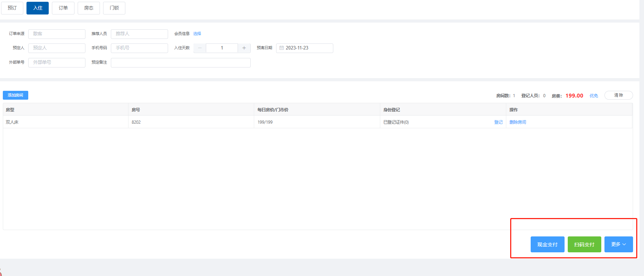Click the 手机号 input field

139,48
